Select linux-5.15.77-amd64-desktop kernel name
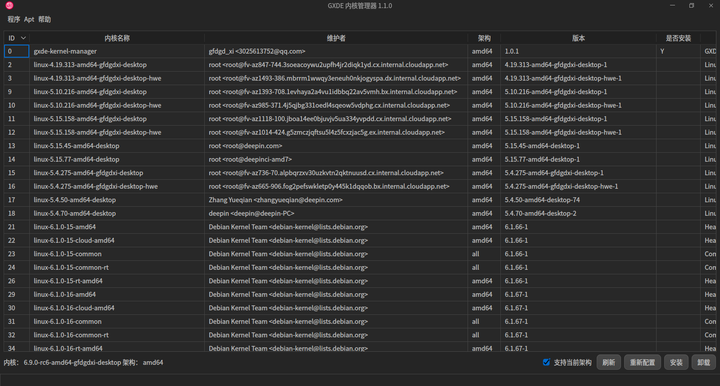 pos(76,159)
